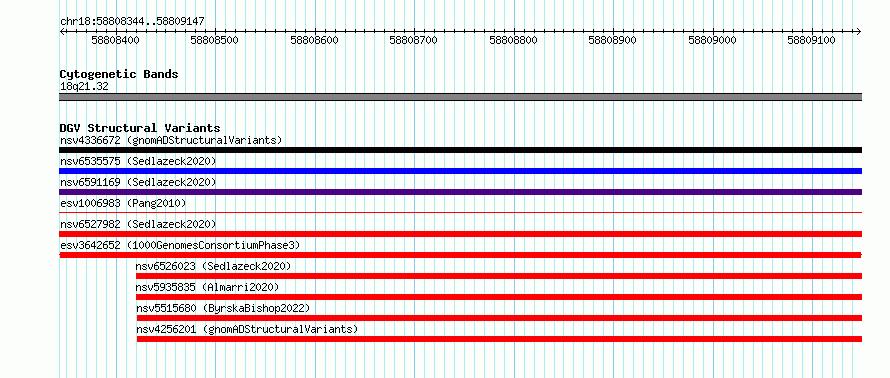Open esv1006983 Pang2010 variant label
This screenshot has width=890, height=378.
(123, 203)
